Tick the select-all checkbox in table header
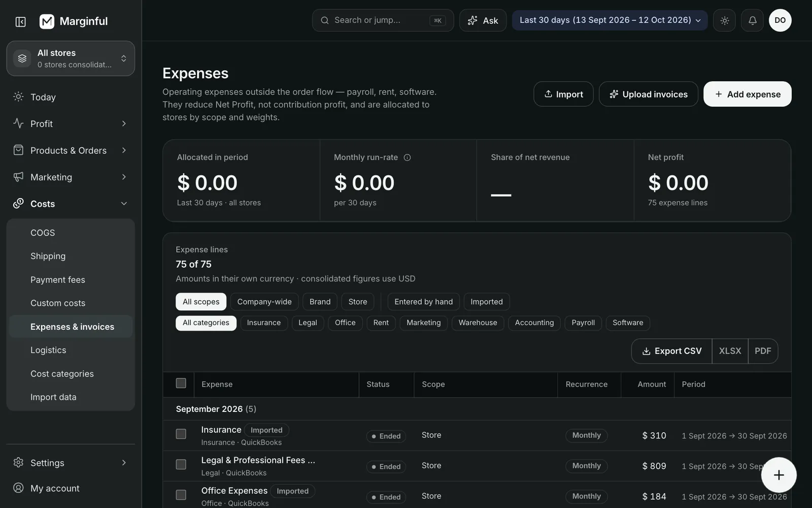The width and height of the screenshot is (812, 508). tap(181, 383)
